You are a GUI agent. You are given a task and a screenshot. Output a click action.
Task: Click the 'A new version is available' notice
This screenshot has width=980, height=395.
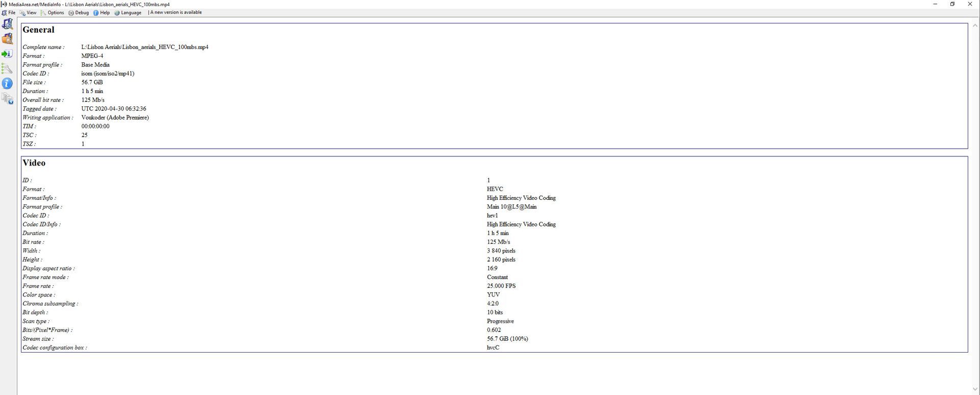coord(176,13)
